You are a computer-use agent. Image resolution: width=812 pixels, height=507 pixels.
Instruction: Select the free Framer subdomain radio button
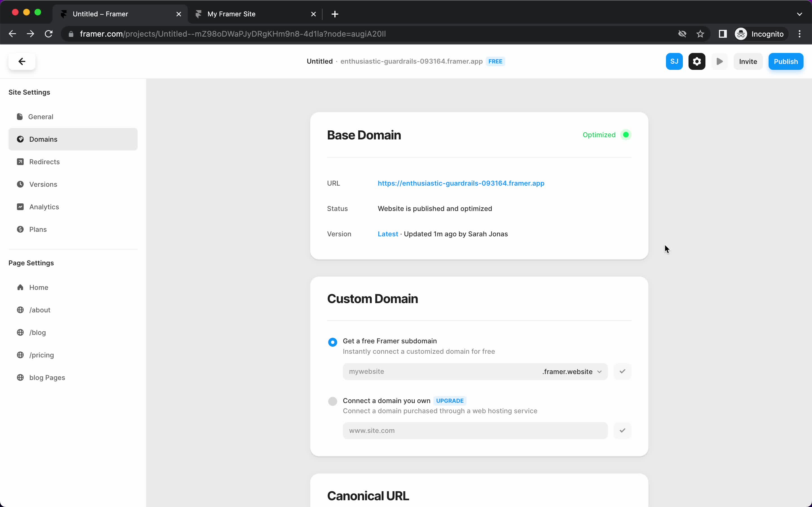tap(333, 341)
